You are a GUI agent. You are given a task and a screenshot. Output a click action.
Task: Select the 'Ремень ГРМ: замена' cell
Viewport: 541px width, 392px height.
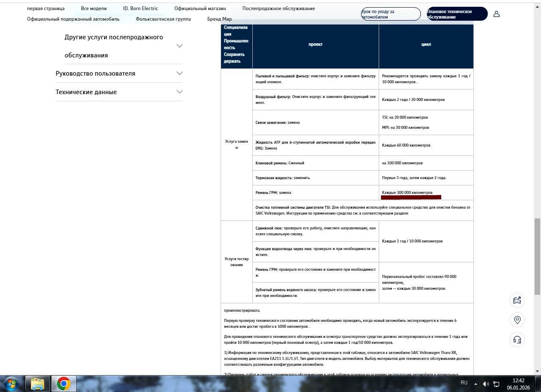pyautogui.click(x=316, y=193)
